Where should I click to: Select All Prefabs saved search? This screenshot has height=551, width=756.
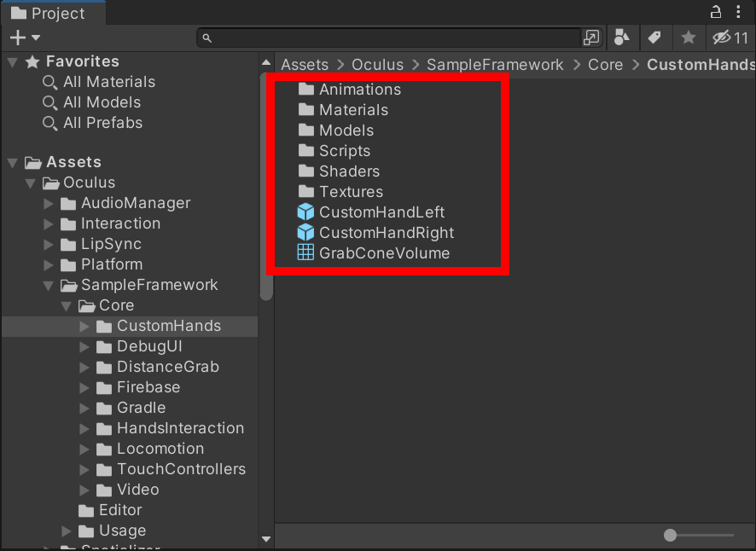(x=92, y=123)
